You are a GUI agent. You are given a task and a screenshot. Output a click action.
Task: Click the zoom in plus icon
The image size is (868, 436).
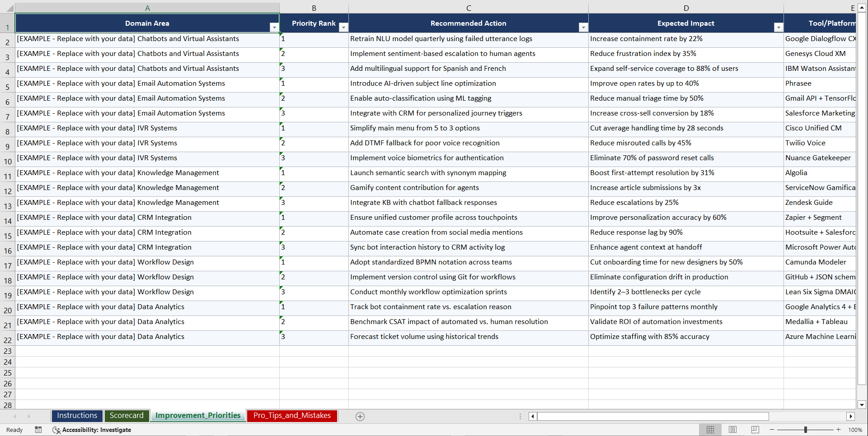(x=839, y=430)
